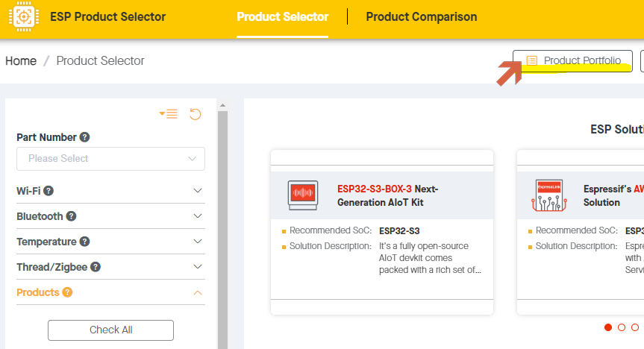
Task: Collapse the Products filter section
Action: pyautogui.click(x=111, y=292)
